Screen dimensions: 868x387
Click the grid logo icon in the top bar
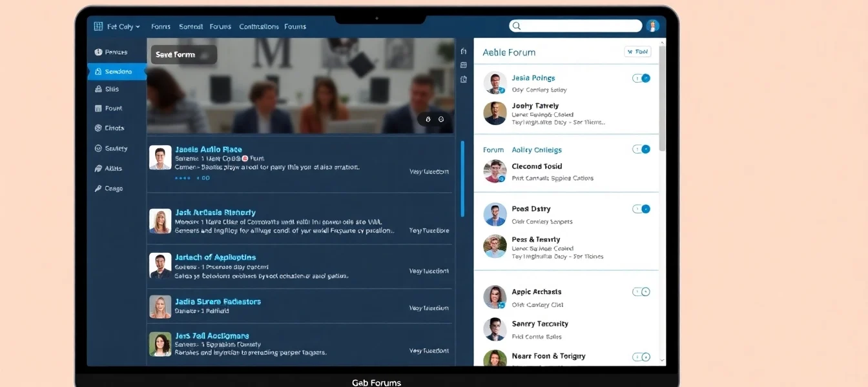(x=98, y=26)
